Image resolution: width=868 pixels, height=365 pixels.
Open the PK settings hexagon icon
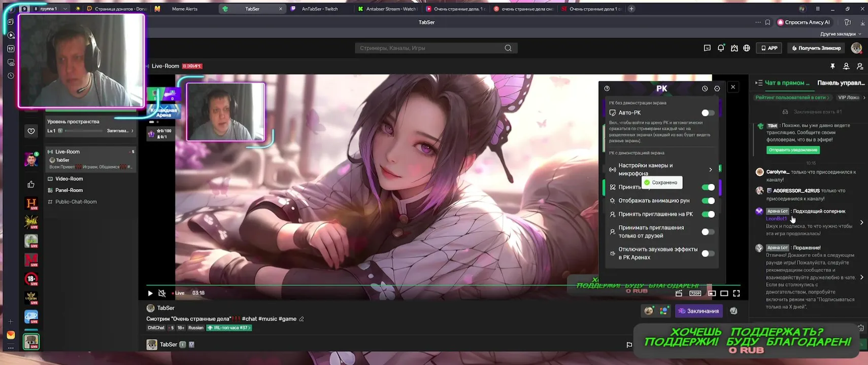click(717, 88)
